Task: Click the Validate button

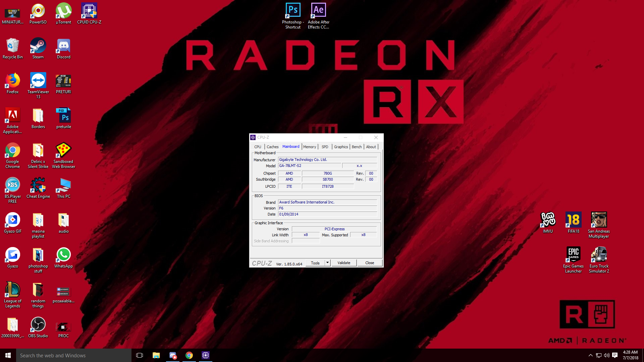Action: pyautogui.click(x=344, y=263)
